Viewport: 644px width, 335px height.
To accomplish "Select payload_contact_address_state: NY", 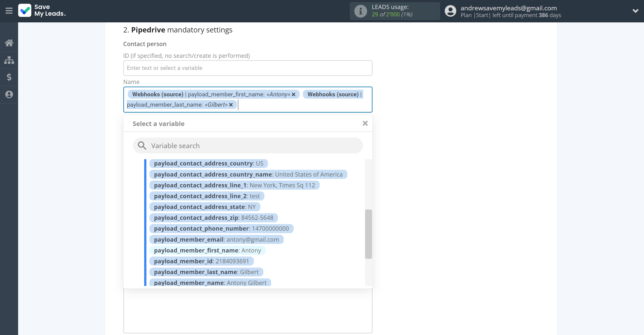I will pyautogui.click(x=205, y=207).
